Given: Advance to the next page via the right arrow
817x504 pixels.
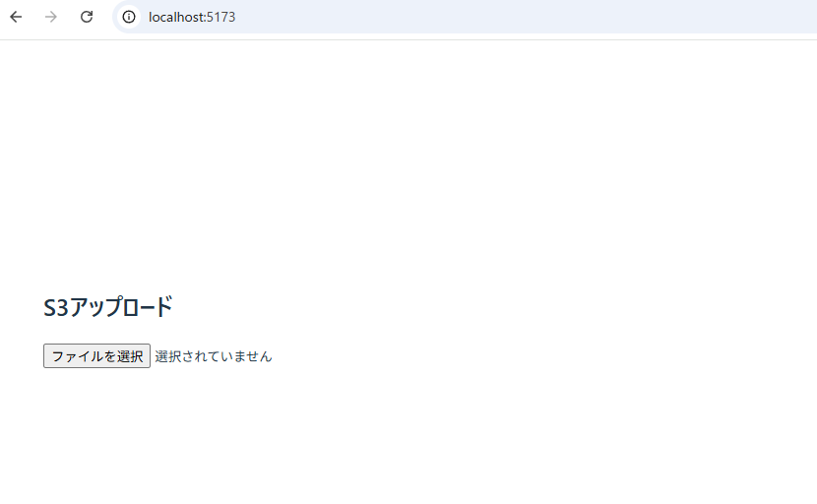Looking at the screenshot, I should (x=51, y=17).
